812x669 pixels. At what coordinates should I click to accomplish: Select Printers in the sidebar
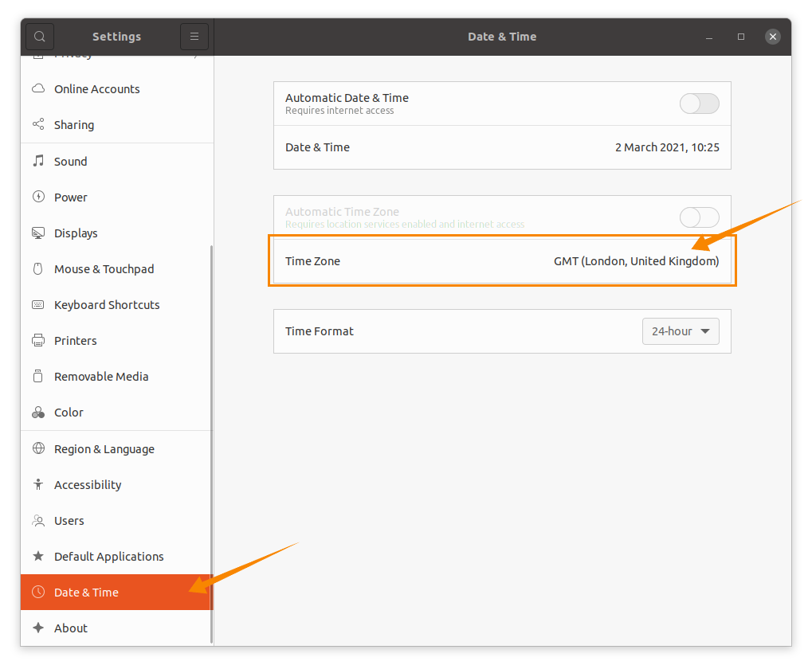(117, 340)
